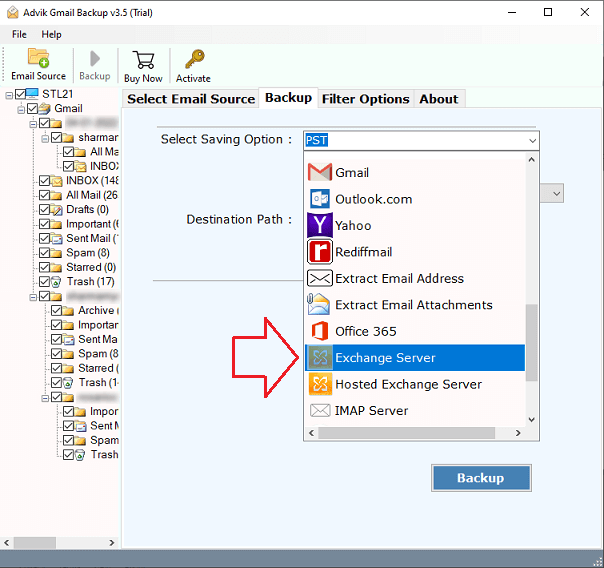
Task: Choose Office 365 saving option
Action: tap(414, 331)
